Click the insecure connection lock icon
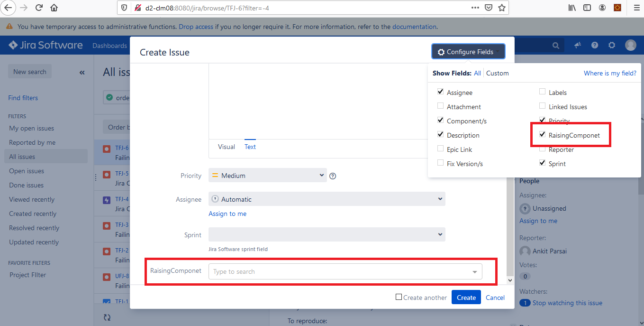 click(138, 8)
